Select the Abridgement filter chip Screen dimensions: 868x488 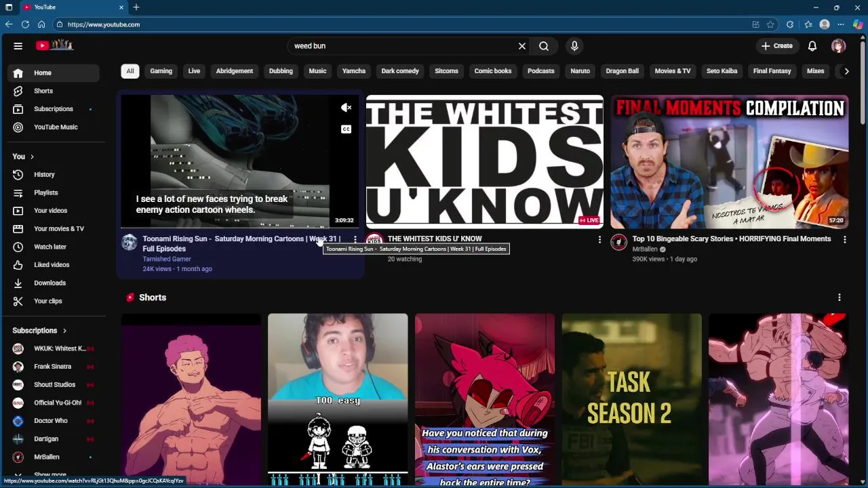234,71
